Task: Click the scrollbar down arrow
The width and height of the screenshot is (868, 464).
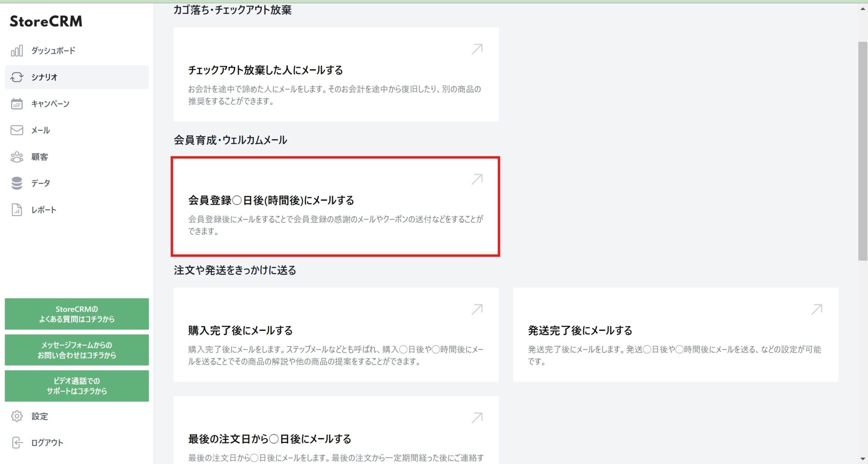Action: (863, 459)
